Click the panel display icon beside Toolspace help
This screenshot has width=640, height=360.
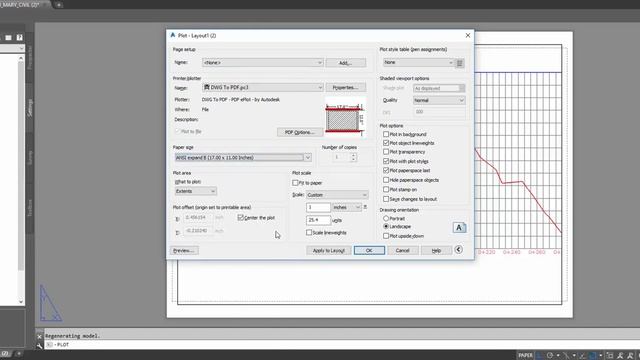(8, 38)
